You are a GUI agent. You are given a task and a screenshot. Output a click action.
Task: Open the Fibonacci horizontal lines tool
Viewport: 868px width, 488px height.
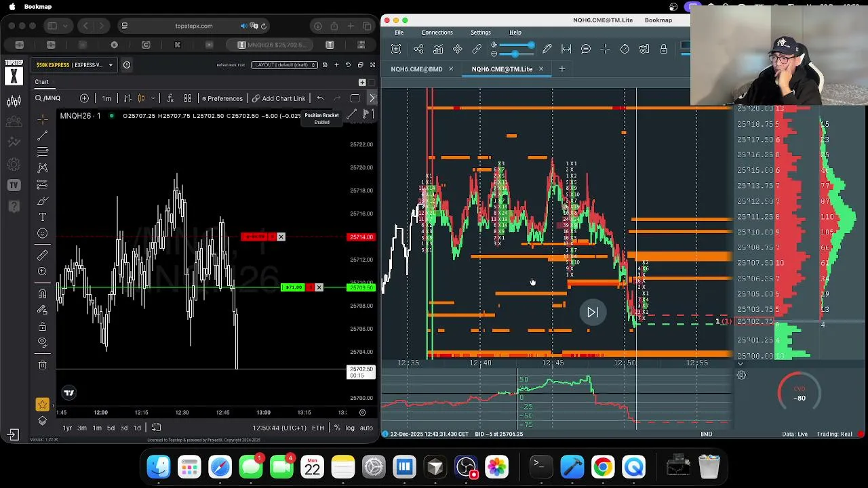click(42, 152)
